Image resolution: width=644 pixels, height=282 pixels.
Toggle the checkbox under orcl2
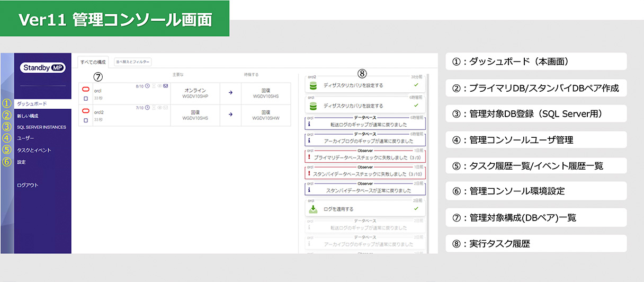(85, 120)
